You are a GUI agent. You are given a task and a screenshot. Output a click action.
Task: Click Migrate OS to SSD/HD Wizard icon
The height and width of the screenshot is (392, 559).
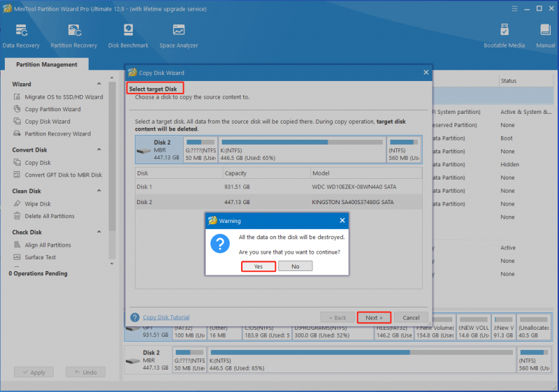click(17, 96)
